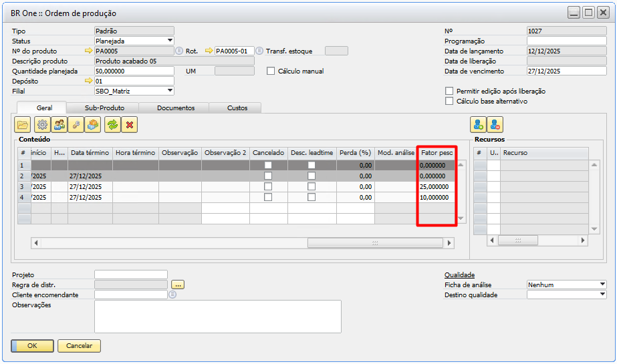
Task: Enable the Cálculo manual checkbox
Action: point(271,71)
